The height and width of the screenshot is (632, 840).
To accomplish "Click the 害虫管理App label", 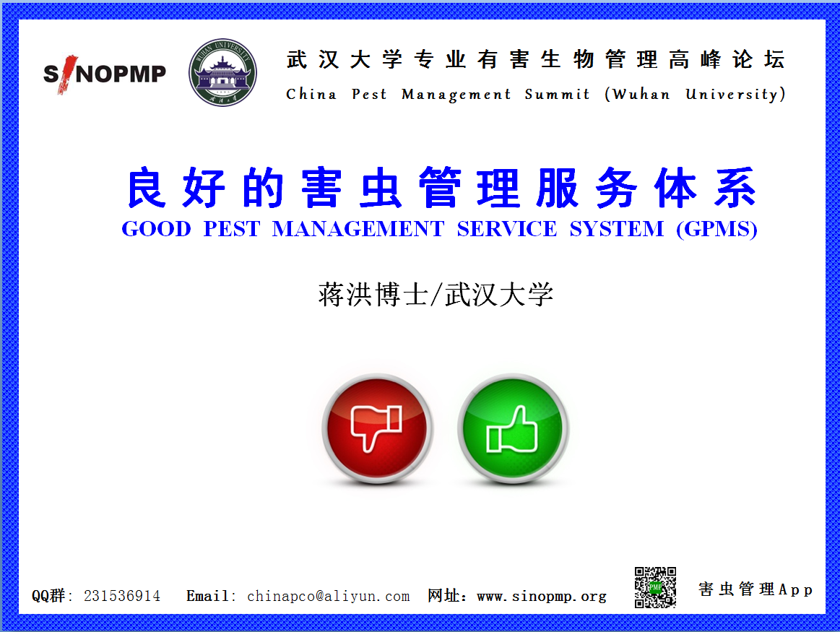I will coord(755,589).
